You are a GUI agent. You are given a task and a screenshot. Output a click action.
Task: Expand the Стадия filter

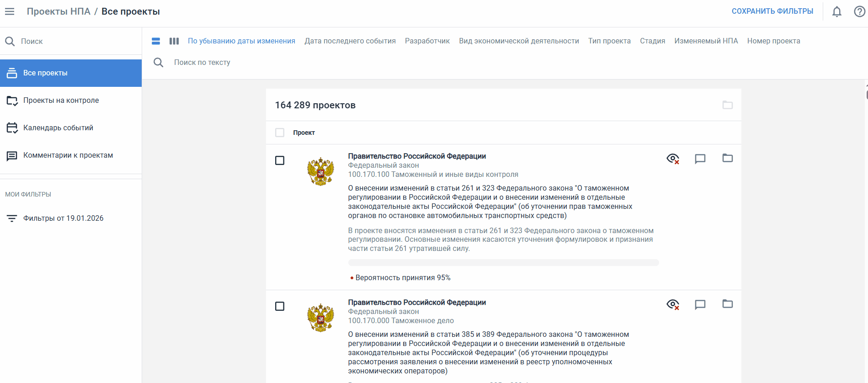652,41
